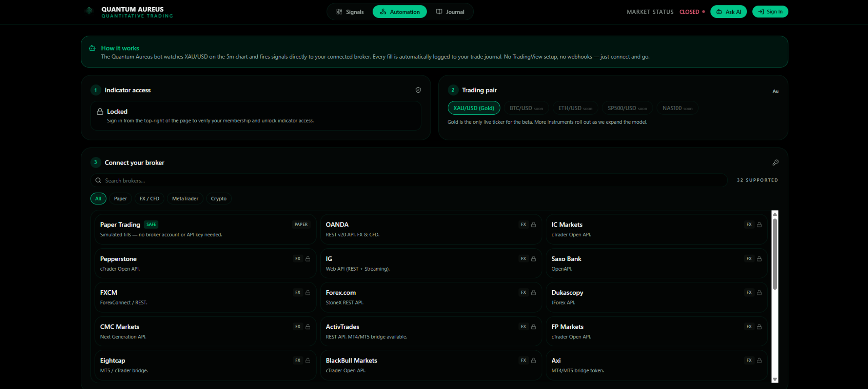Click the lock icon on the Pepperstone card
This screenshot has height=389, width=868.
click(x=308, y=259)
